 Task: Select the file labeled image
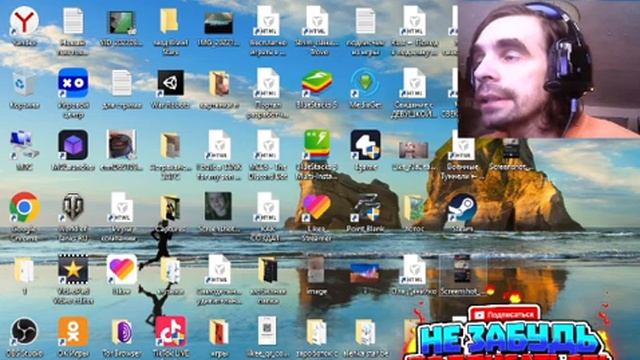tap(316, 269)
